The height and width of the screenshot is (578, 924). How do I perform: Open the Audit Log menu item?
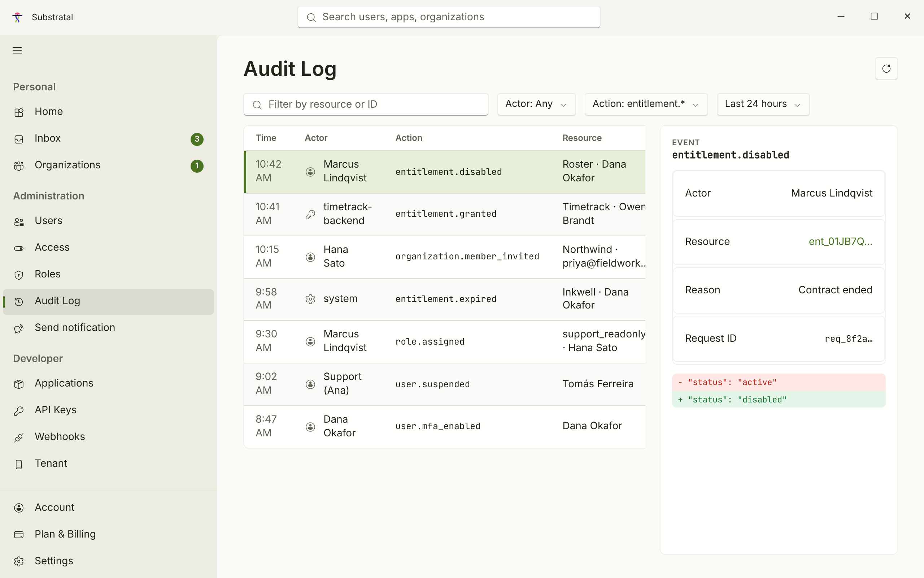108,301
